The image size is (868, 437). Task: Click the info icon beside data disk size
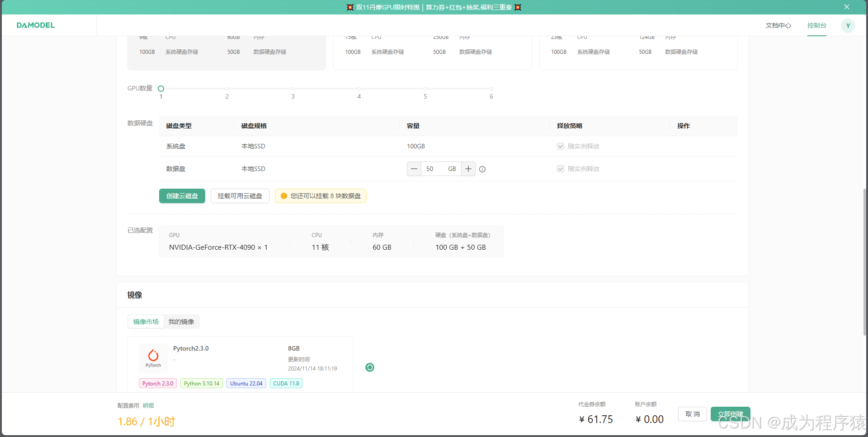(x=482, y=169)
